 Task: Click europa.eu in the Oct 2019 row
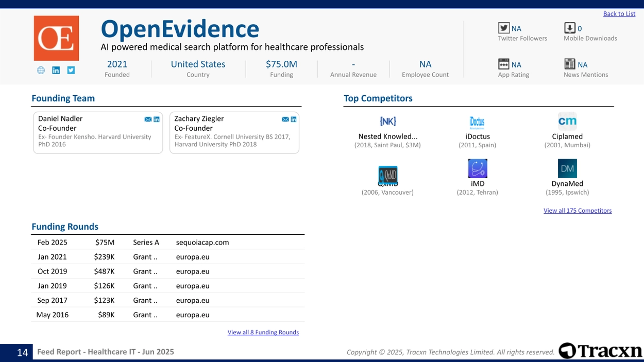click(x=193, y=271)
